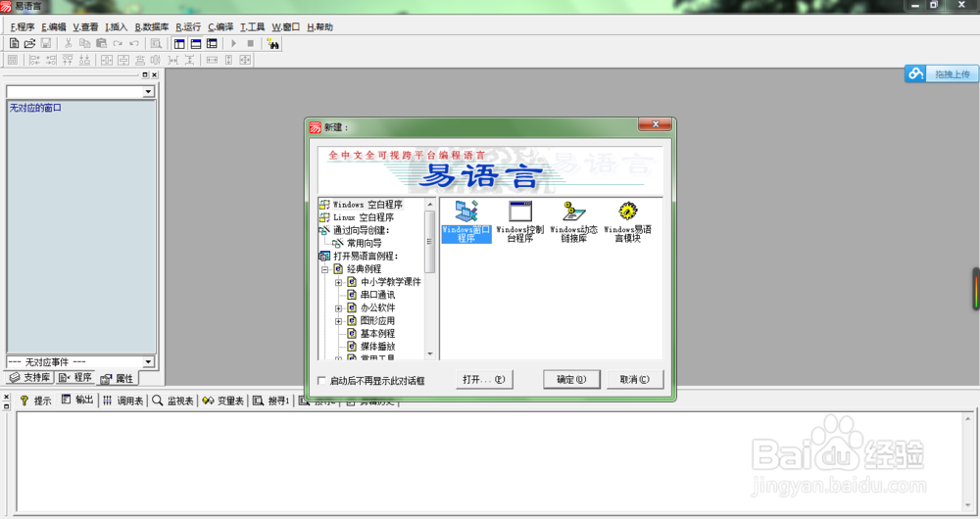Switch to the 提示 output tab
980x519 pixels.
(35, 401)
